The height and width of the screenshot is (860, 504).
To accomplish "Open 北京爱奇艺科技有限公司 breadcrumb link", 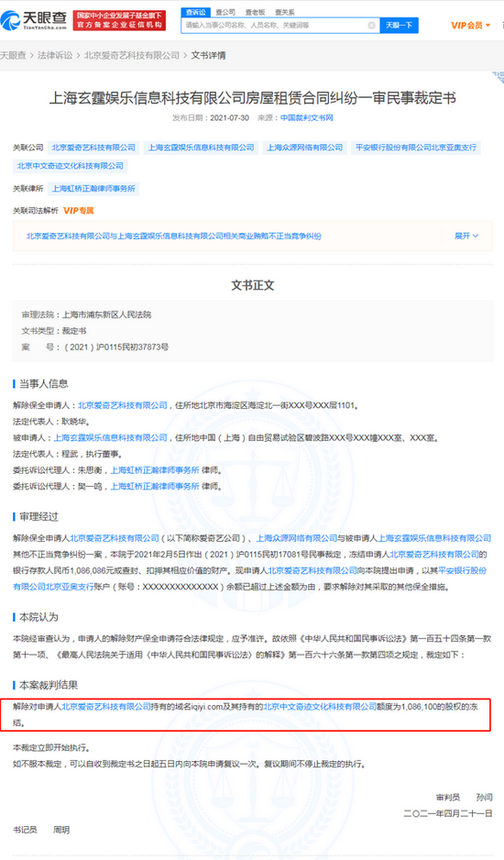I will tap(132, 55).
